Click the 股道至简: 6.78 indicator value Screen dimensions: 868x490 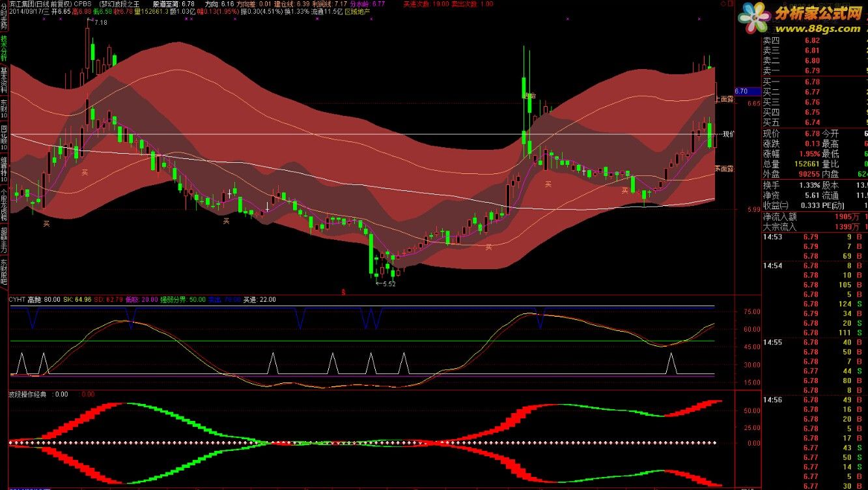(x=174, y=3)
